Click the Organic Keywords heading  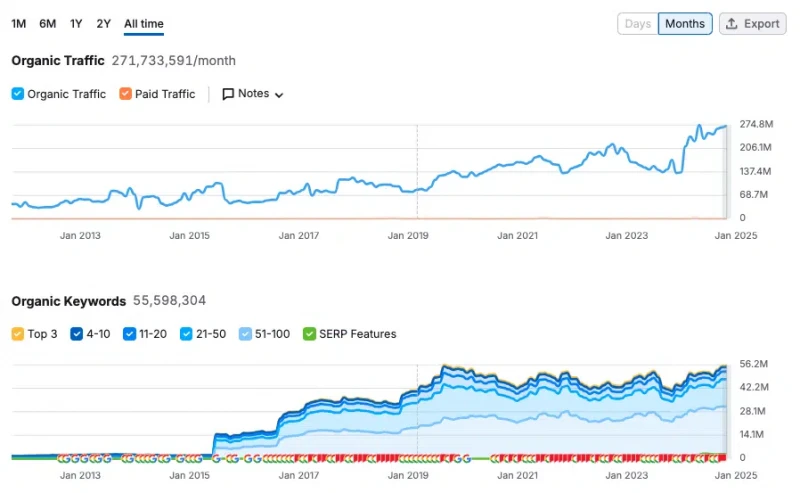(x=69, y=301)
